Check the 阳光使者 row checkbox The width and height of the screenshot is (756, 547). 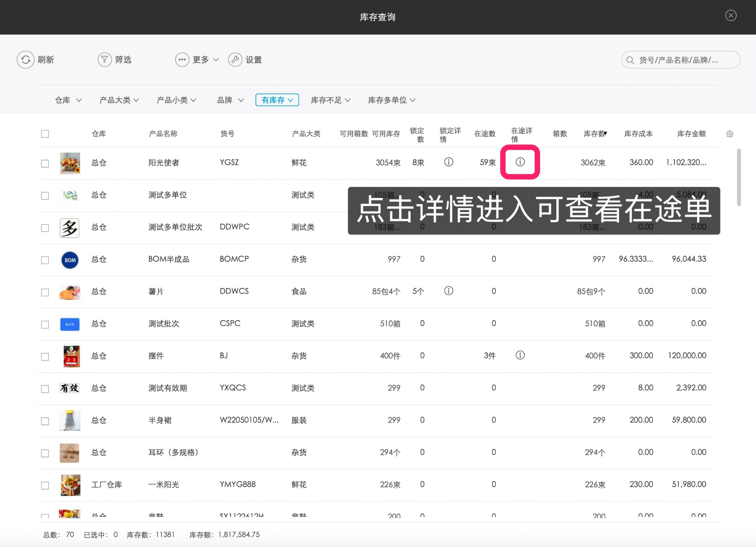pyautogui.click(x=45, y=163)
